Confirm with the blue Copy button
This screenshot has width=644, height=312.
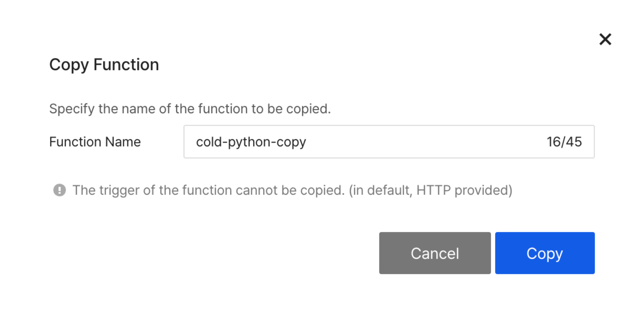pyautogui.click(x=545, y=253)
